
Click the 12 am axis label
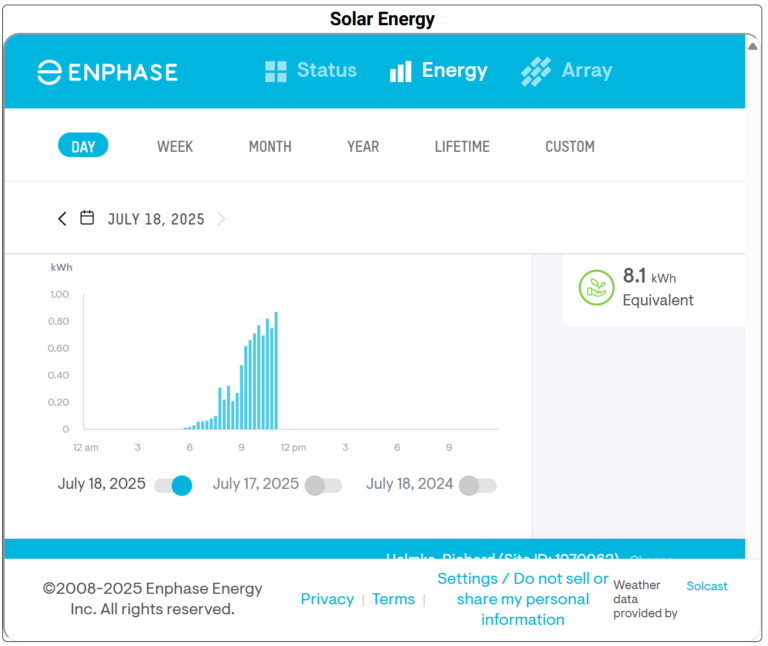click(86, 448)
